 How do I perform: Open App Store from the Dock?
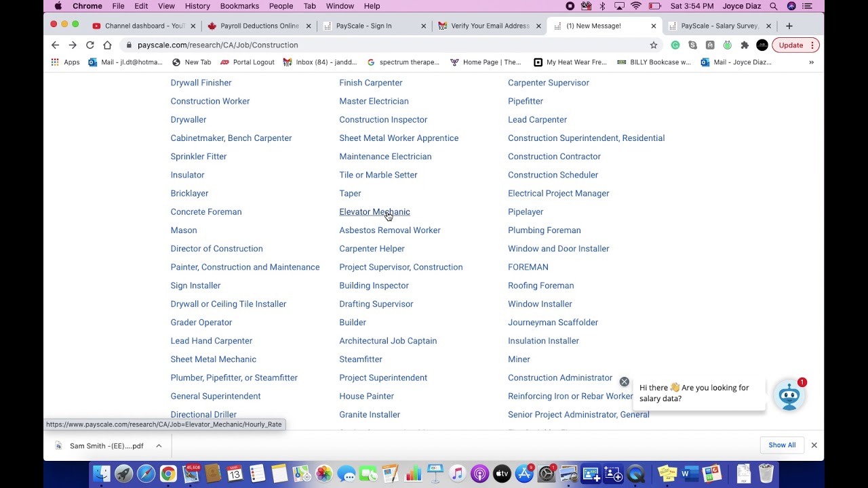524,473
